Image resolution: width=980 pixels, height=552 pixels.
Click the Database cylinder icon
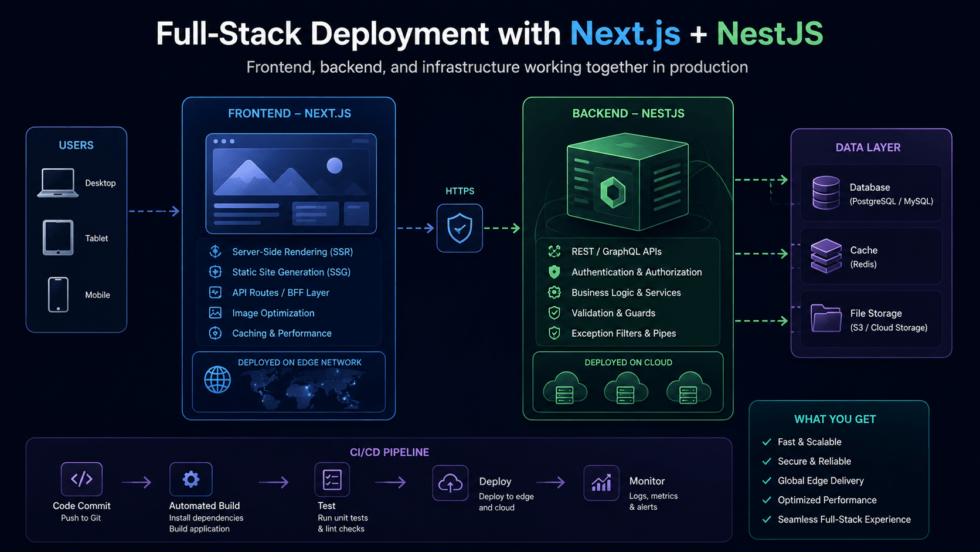[x=826, y=193]
